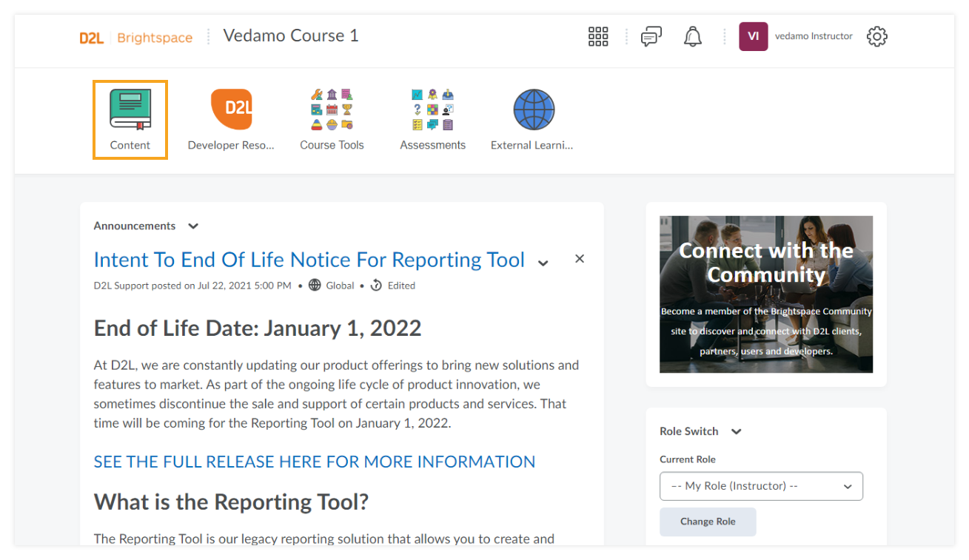
Task: Click the 'Current Role' label
Action: click(x=688, y=459)
